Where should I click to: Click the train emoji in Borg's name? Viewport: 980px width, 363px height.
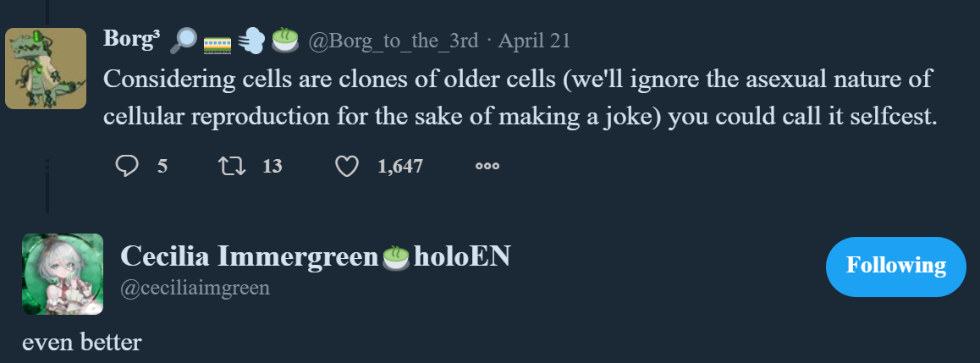coord(217,40)
